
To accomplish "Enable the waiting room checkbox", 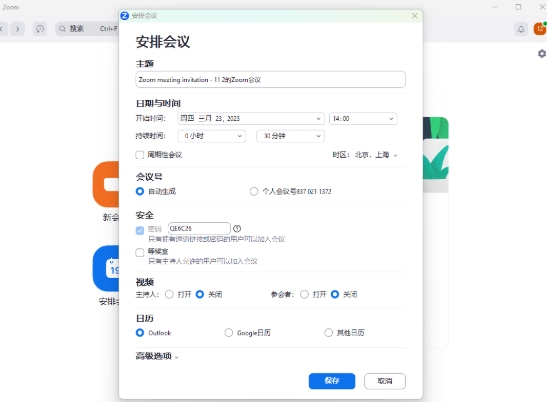I will 140,252.
